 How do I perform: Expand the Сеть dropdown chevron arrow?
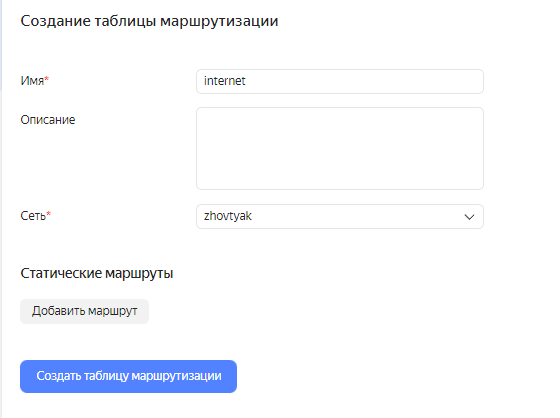point(469,217)
